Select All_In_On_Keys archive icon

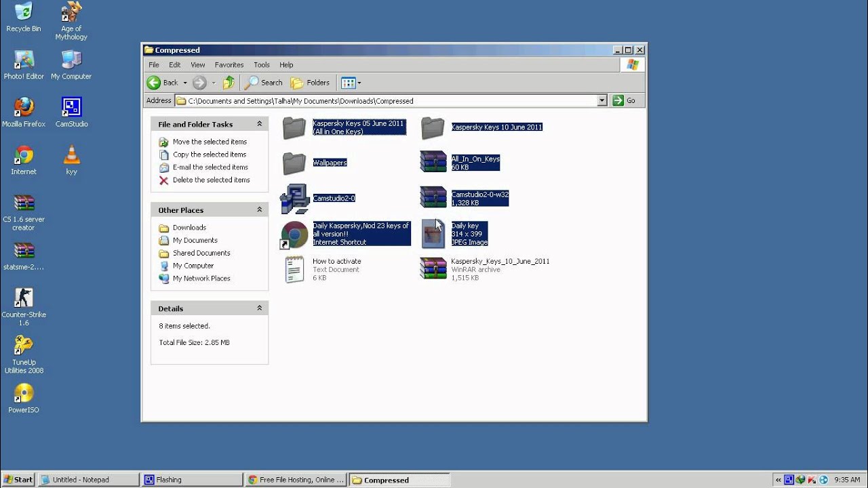click(433, 163)
